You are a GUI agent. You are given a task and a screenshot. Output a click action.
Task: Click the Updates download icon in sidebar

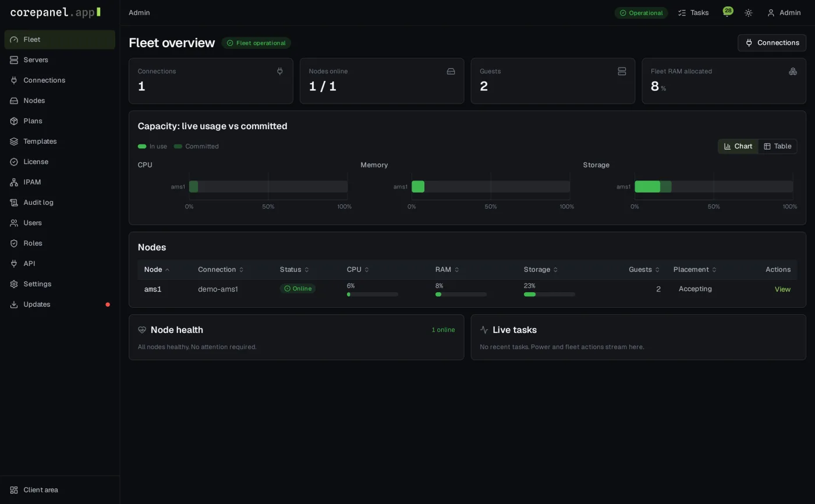tap(14, 304)
